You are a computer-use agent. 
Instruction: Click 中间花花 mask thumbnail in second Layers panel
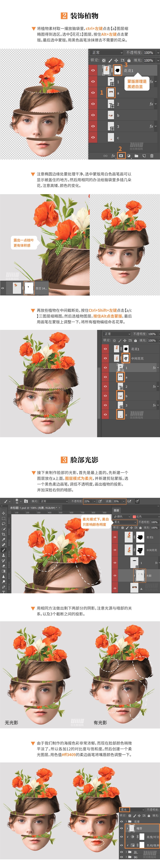pos(126,358)
